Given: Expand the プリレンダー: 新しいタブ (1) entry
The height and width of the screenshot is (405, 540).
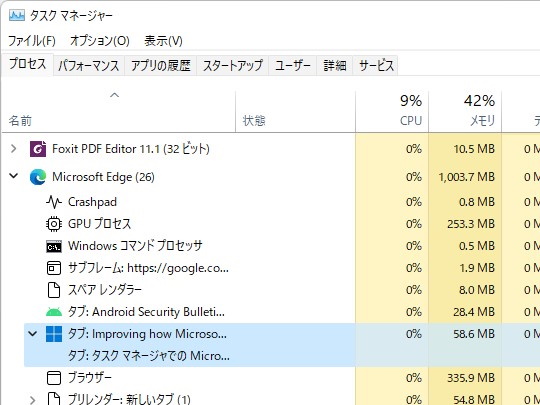Looking at the screenshot, I should 32,400.
